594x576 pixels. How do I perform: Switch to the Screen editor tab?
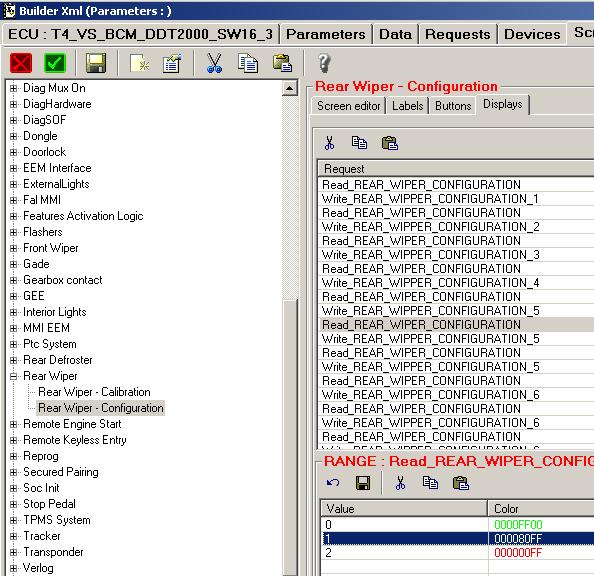349,106
